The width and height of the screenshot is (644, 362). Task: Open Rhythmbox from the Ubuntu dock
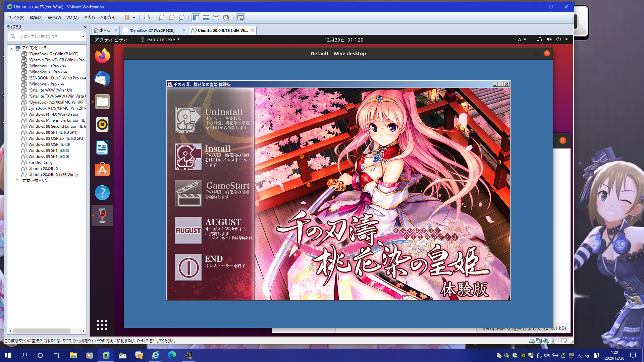pyautogui.click(x=102, y=124)
